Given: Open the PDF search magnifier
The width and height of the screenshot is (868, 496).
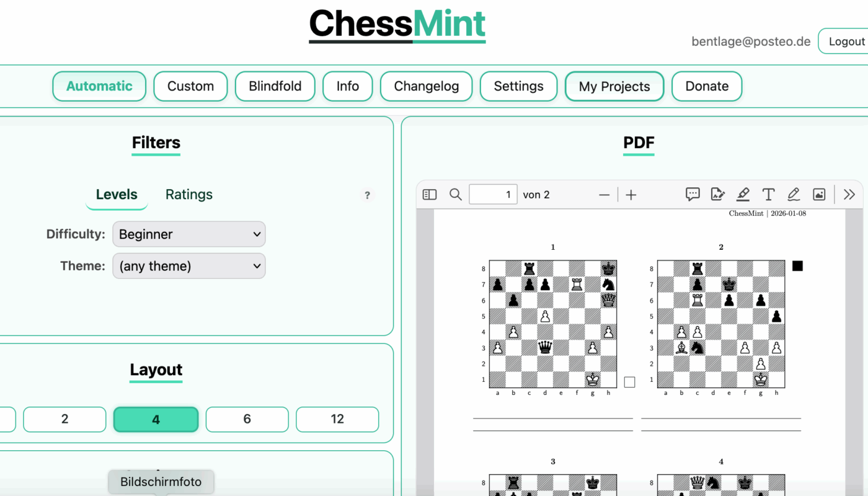Looking at the screenshot, I should pos(456,195).
